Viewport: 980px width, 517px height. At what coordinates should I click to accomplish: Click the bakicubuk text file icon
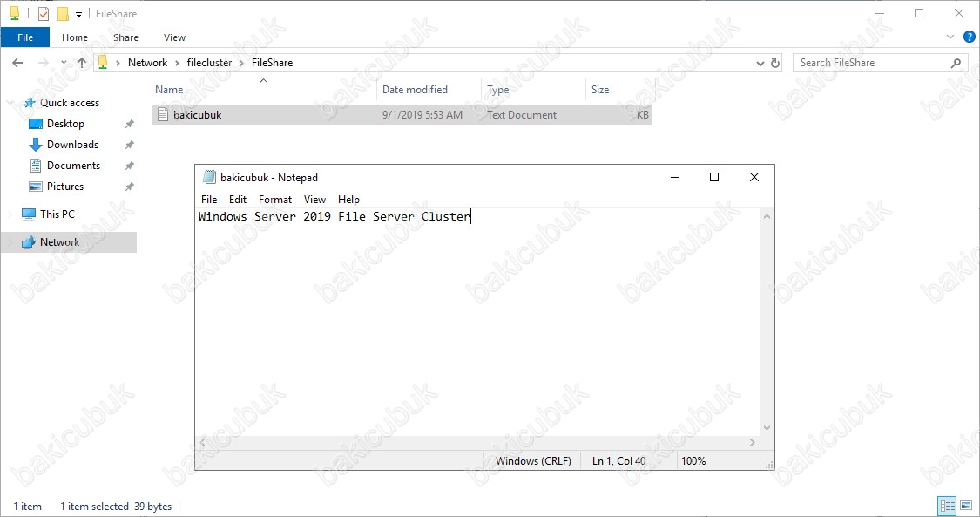[x=163, y=114]
